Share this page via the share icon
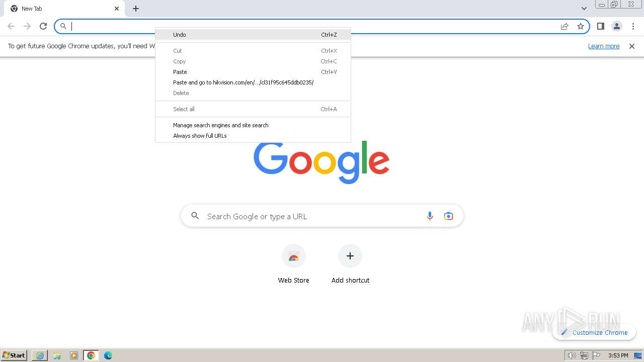Viewport: 644px width, 362px height. point(565,26)
